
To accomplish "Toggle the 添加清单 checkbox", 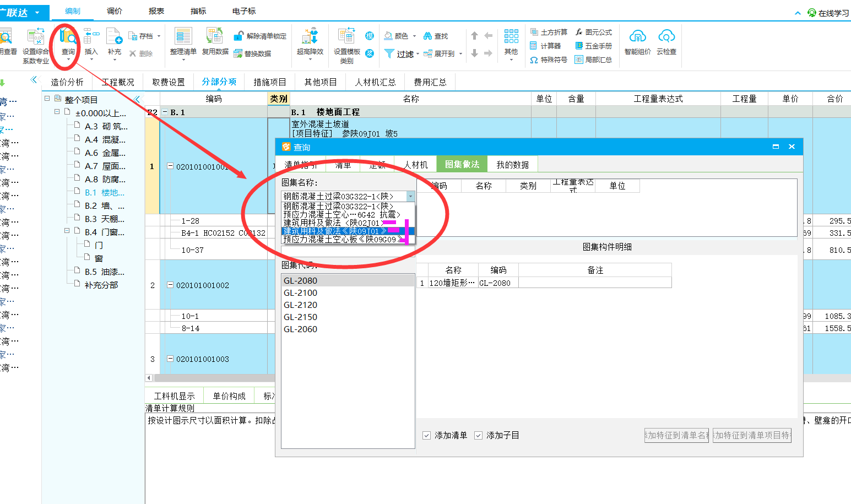I will click(426, 435).
